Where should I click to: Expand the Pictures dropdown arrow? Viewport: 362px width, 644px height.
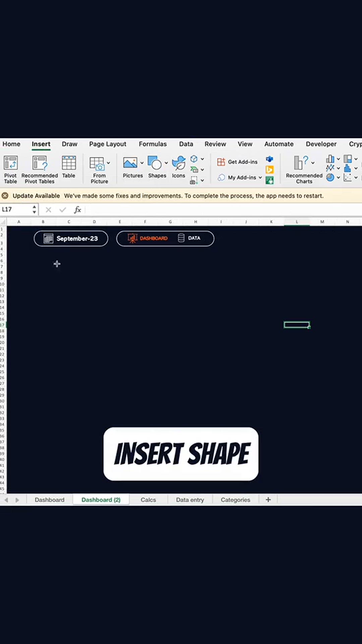click(142, 163)
